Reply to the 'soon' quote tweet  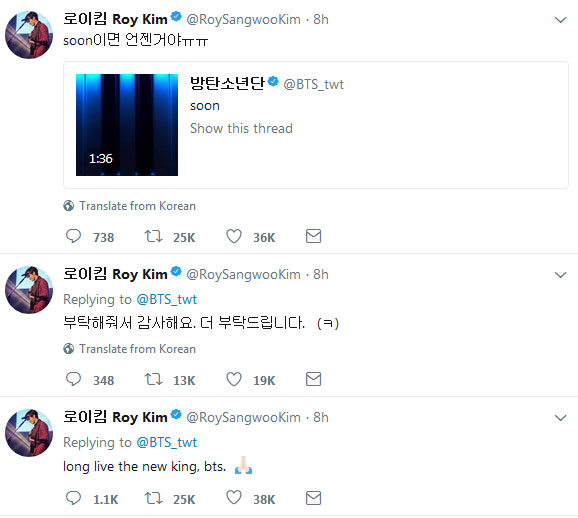73,236
